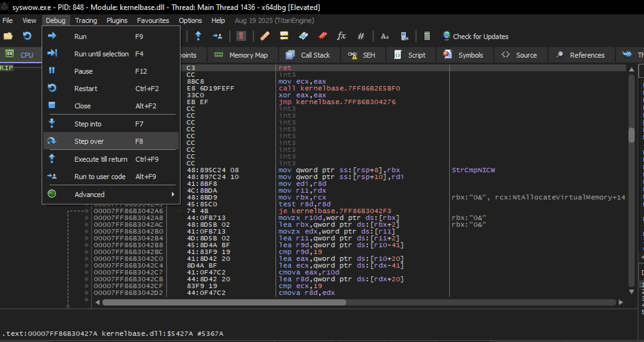The image size is (644, 342).
Task: Select Step over in the Debug menu
Action: pos(111,141)
